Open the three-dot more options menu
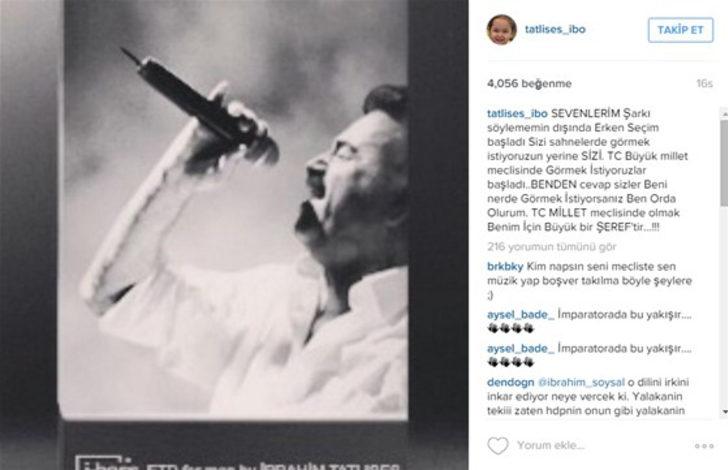728x470 pixels. tap(704, 446)
